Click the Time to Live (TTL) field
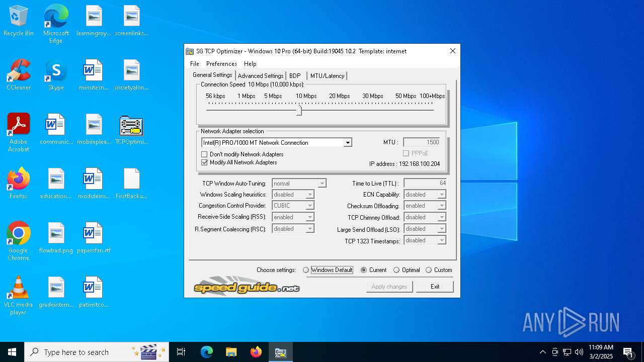This screenshot has height=362, width=644. click(x=425, y=183)
